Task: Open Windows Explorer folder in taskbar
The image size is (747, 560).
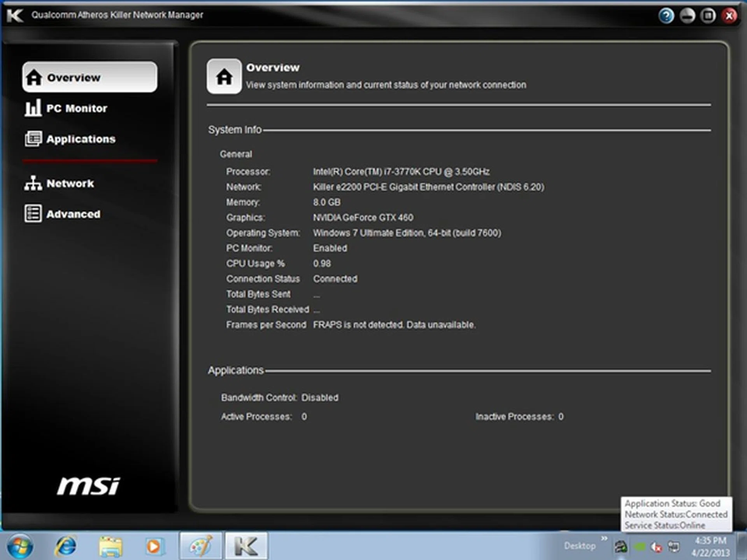Action: click(x=110, y=546)
